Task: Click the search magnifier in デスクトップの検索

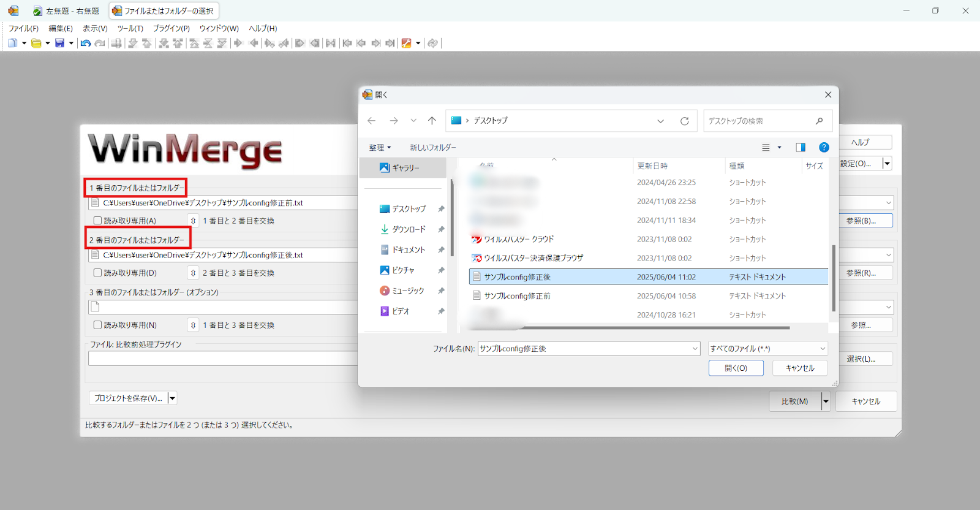Action: [x=820, y=121]
